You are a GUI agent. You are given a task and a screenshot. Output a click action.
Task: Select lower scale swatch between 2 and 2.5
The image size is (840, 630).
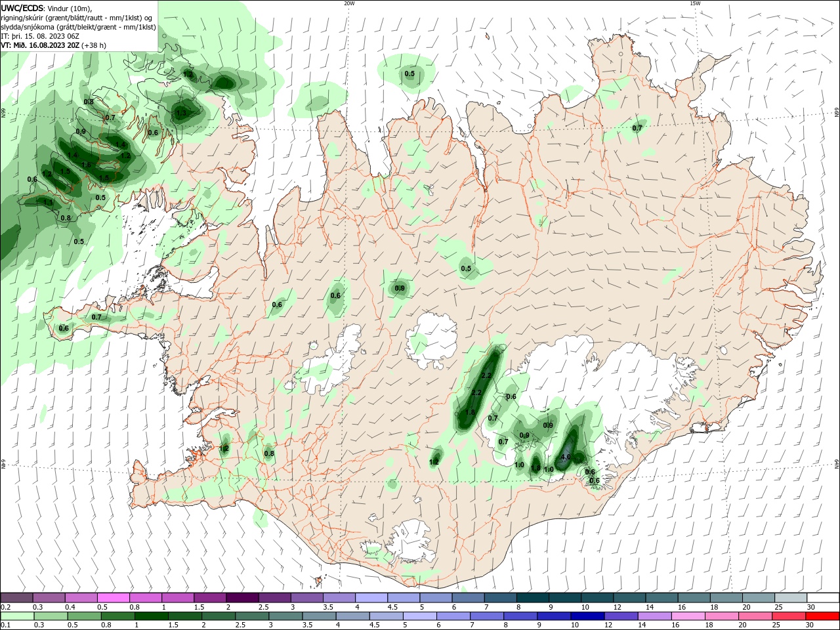(219, 616)
